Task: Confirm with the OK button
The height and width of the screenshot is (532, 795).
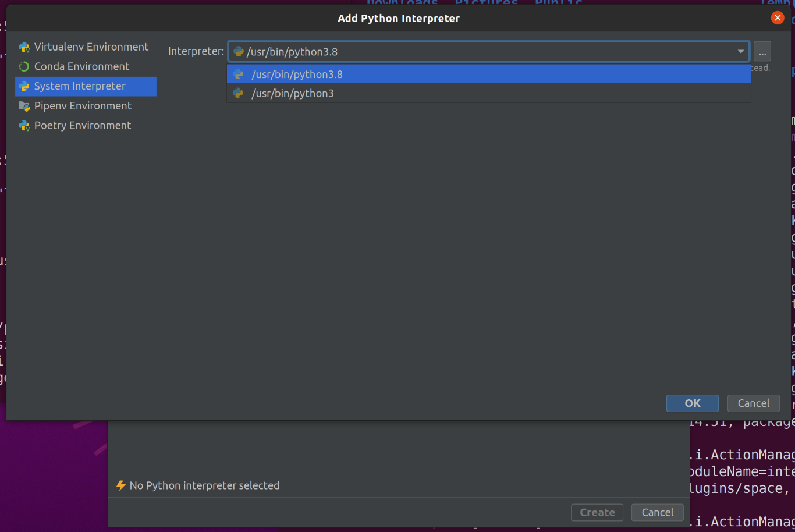Action: [x=693, y=403]
